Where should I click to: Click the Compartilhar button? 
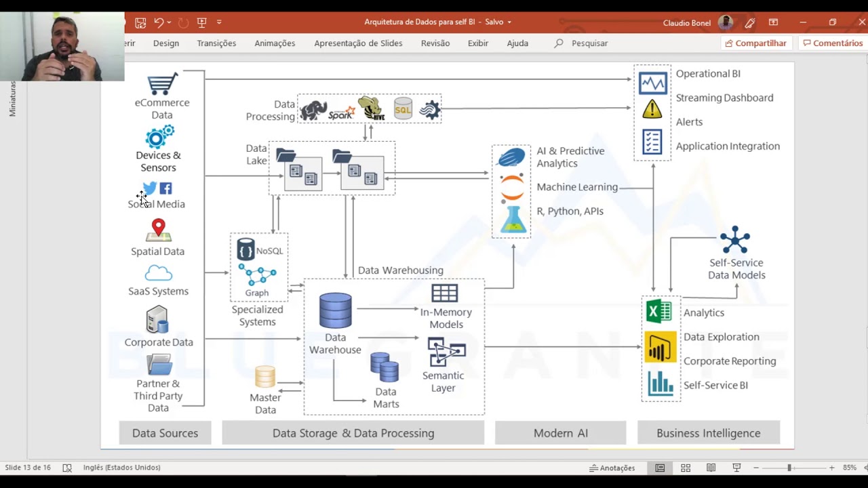point(755,43)
